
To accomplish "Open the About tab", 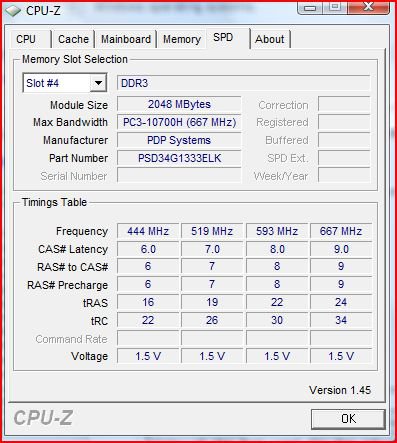I will point(270,39).
